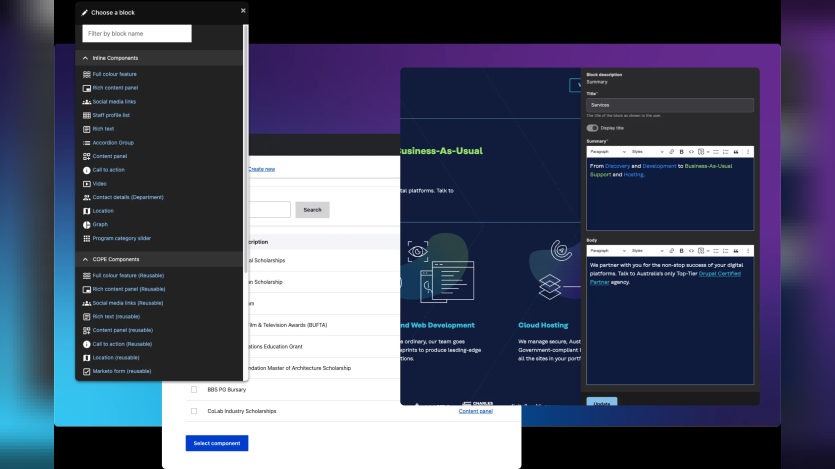Viewport: 835px width, 469px height.
Task: Click the Rich text block icon
Action: click(x=86, y=129)
